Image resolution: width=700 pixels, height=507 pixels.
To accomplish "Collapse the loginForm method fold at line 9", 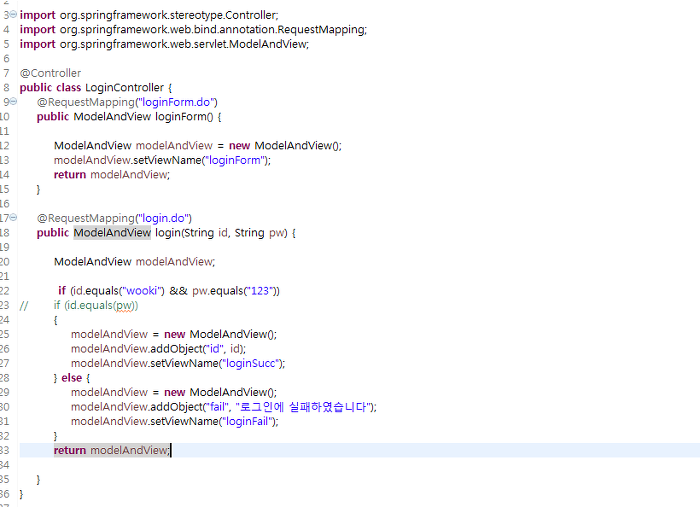I will 13,102.
